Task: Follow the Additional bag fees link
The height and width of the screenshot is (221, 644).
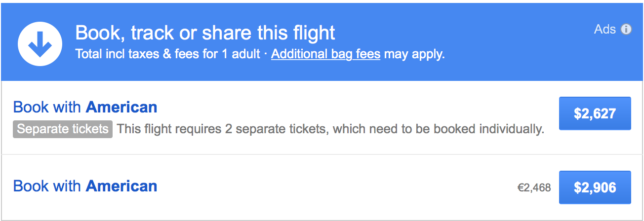Action: [x=325, y=54]
